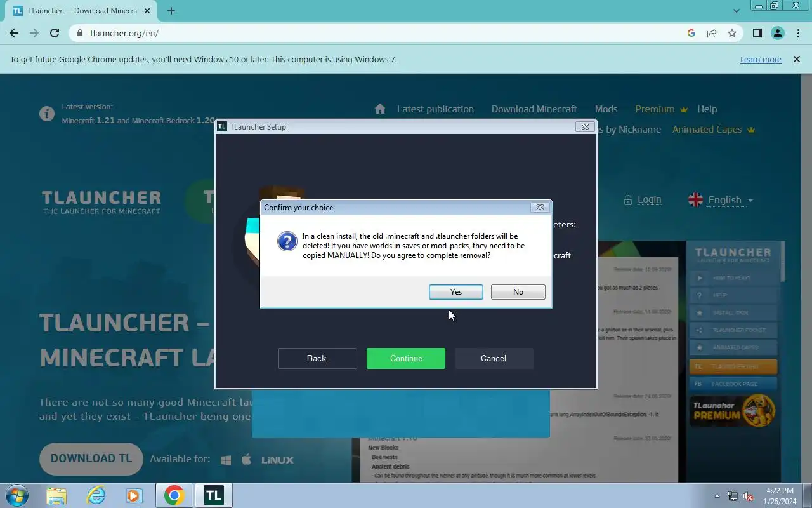Open File Explorer from taskbar
This screenshot has width=812, height=508.
pos(56,495)
